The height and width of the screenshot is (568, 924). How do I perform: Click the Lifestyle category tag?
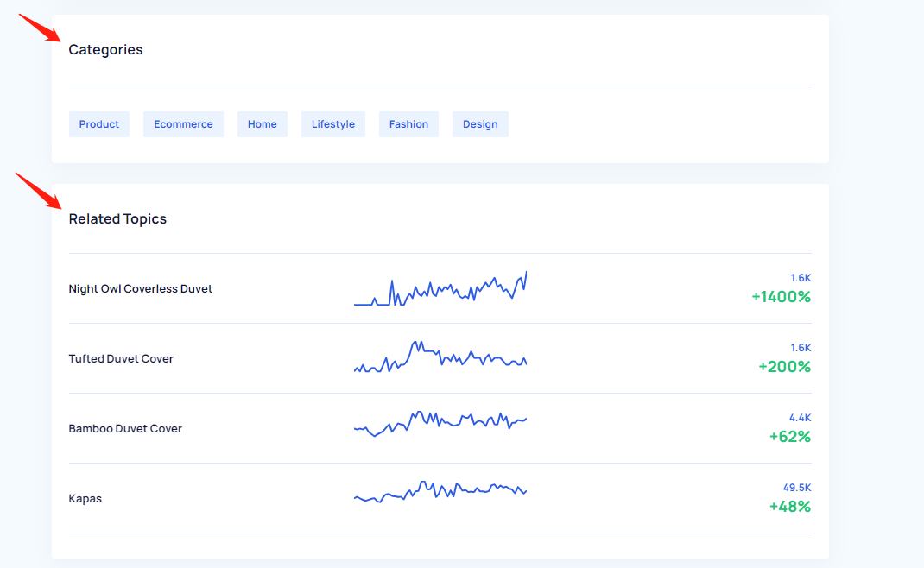(x=332, y=124)
